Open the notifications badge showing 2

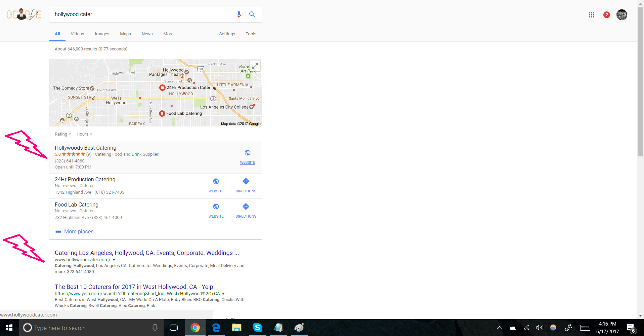click(606, 15)
